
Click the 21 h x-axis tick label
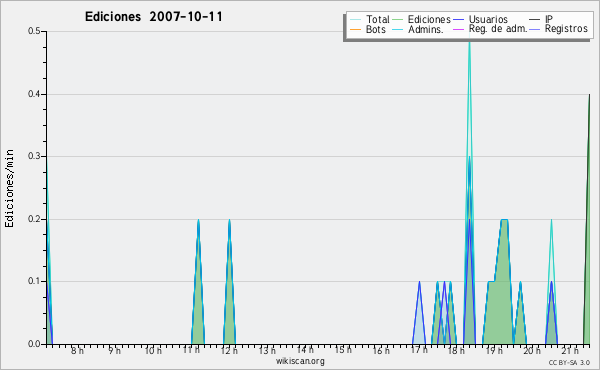point(570,350)
